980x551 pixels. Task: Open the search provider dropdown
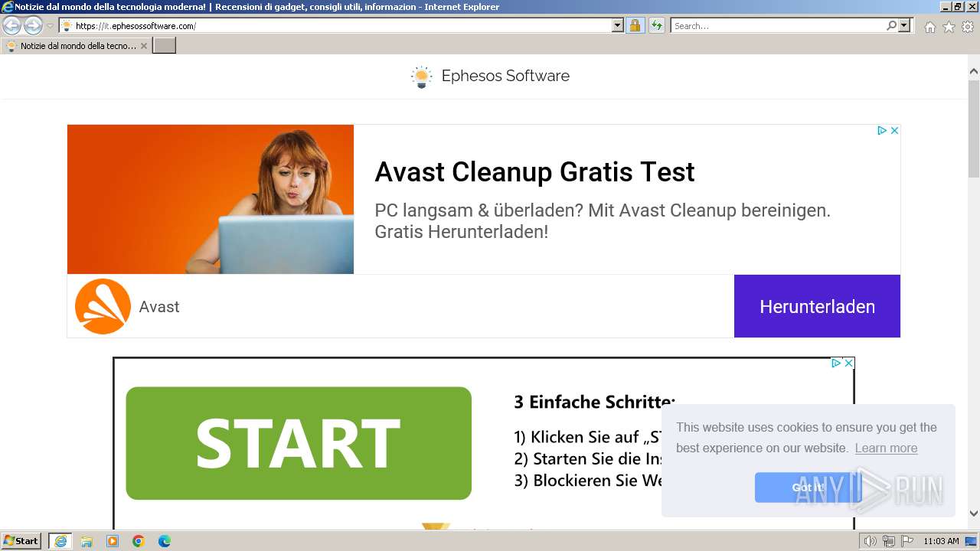904,26
